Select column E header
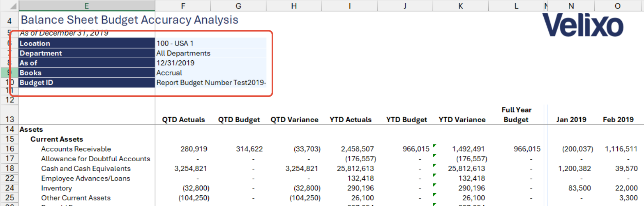 click(x=86, y=6)
